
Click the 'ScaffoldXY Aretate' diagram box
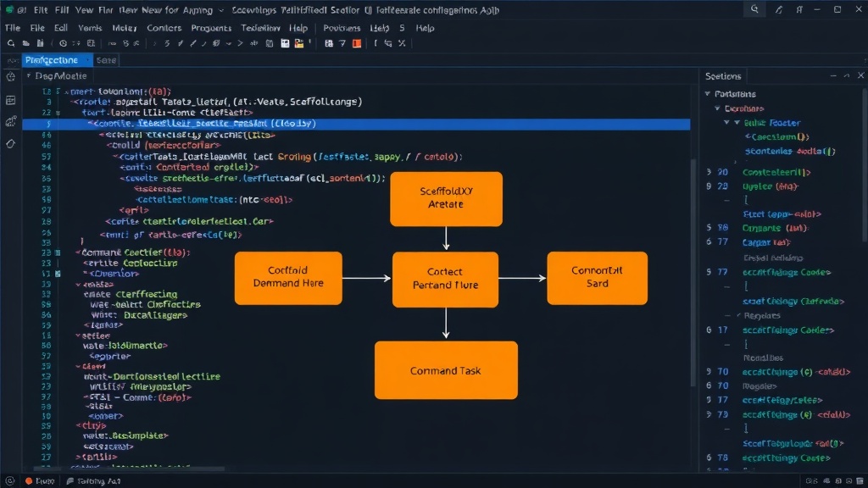tap(446, 198)
